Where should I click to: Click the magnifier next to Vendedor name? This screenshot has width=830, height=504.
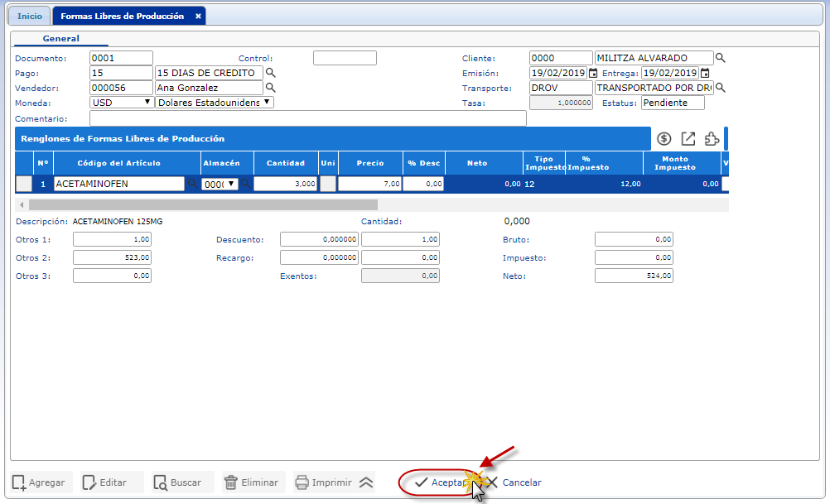pyautogui.click(x=270, y=88)
